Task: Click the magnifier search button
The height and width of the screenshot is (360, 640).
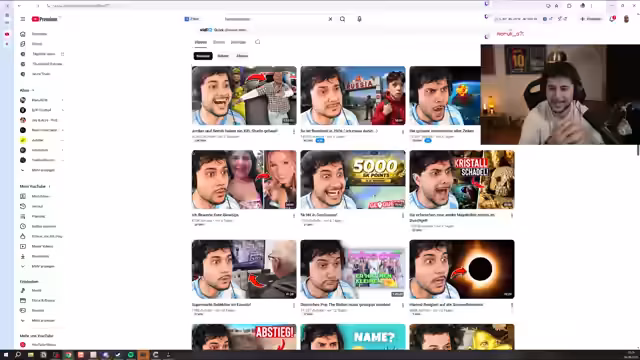Action: 342,19
